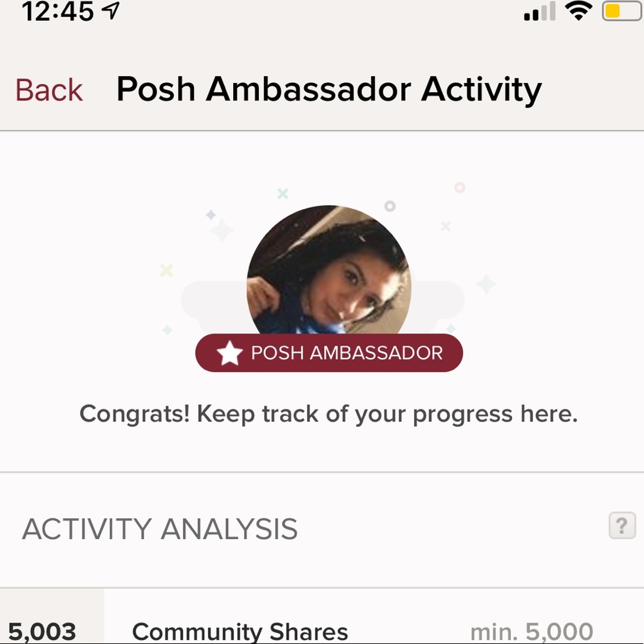Tap the cellular signal bars icon

[x=540, y=12]
